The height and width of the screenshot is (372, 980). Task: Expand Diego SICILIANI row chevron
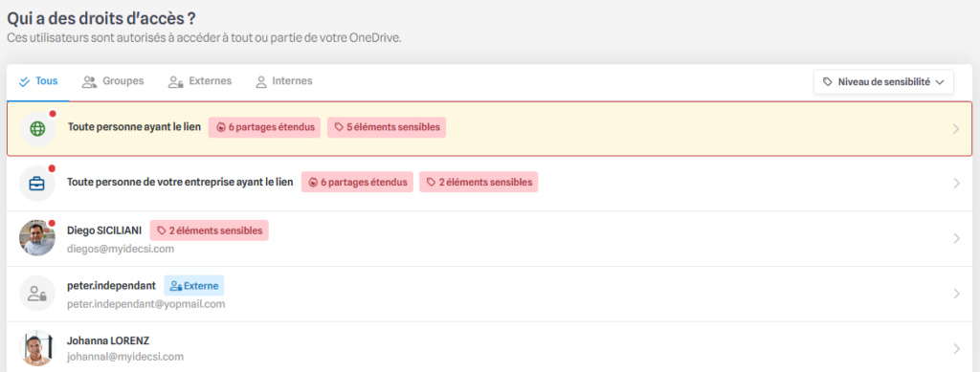[956, 238]
